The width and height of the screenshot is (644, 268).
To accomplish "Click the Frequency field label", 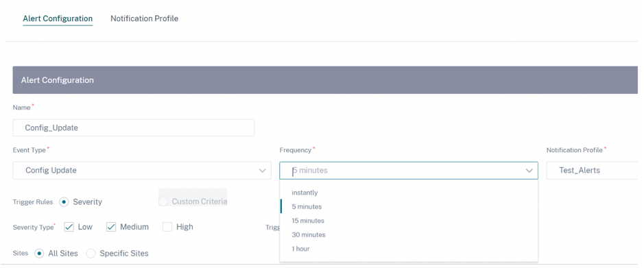I will (296, 150).
